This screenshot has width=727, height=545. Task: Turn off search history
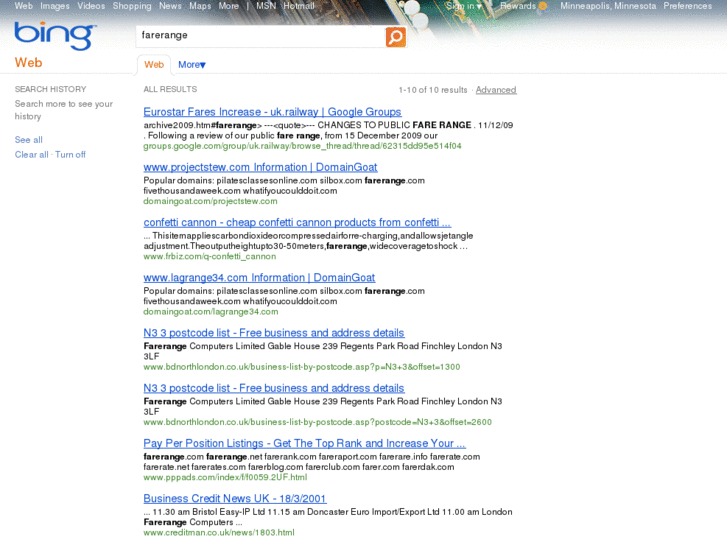click(x=70, y=154)
